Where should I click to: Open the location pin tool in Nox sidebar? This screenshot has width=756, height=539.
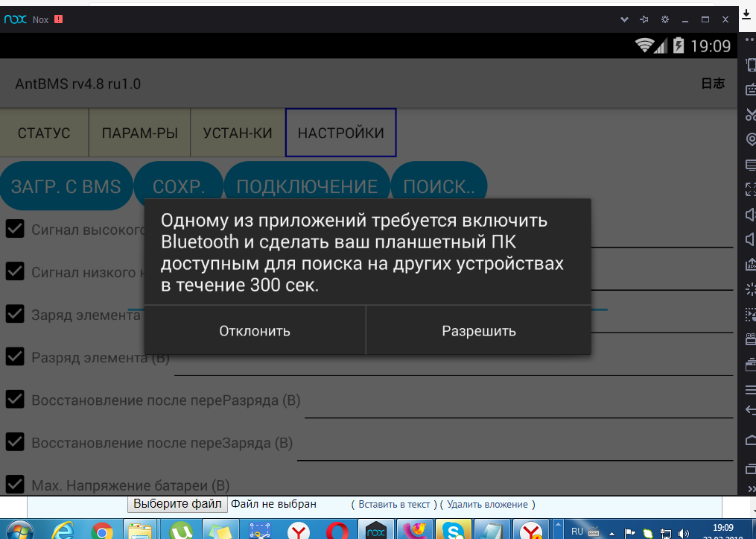point(750,139)
